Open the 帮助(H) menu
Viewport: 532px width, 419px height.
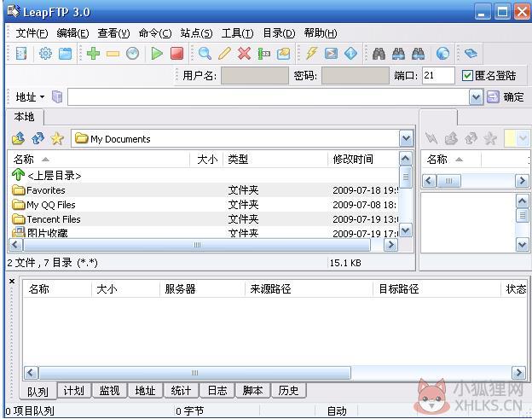[321, 33]
